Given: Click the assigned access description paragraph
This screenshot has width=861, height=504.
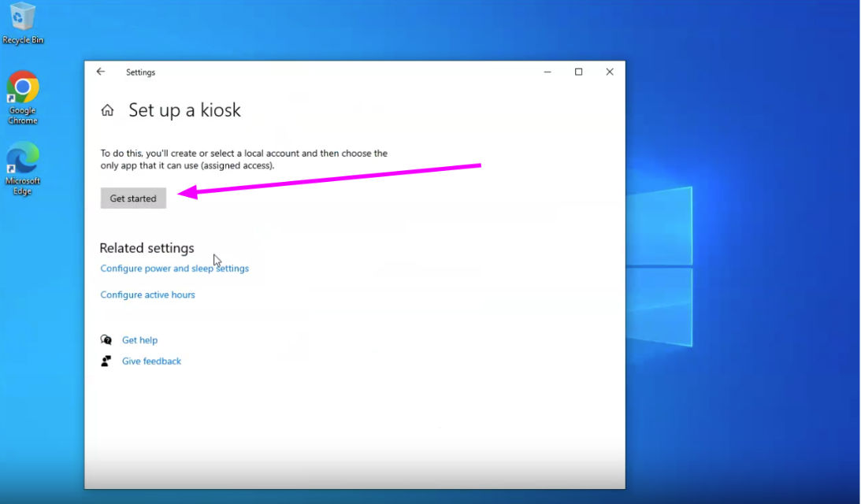Looking at the screenshot, I should click(243, 159).
